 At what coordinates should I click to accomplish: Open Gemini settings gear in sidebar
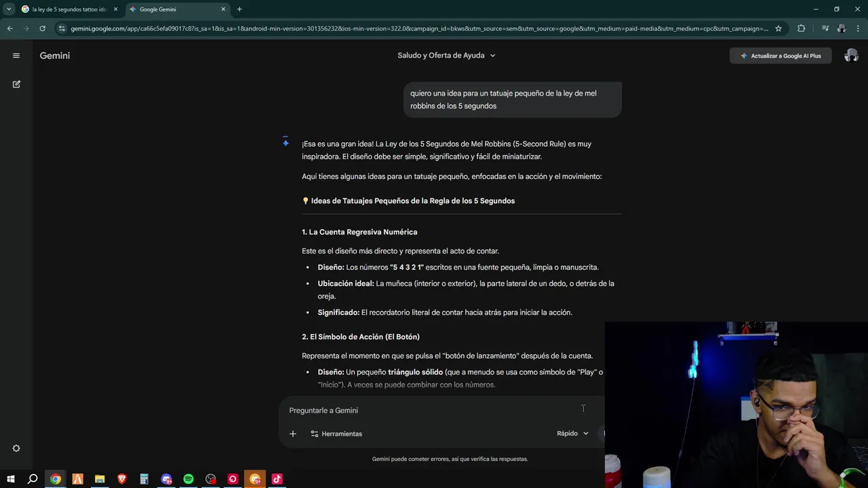(16, 449)
